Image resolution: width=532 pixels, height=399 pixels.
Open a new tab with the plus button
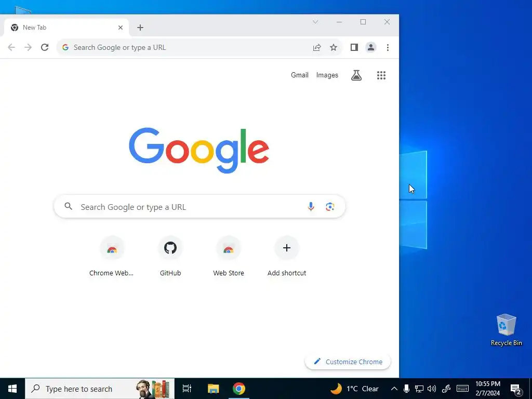(x=140, y=28)
